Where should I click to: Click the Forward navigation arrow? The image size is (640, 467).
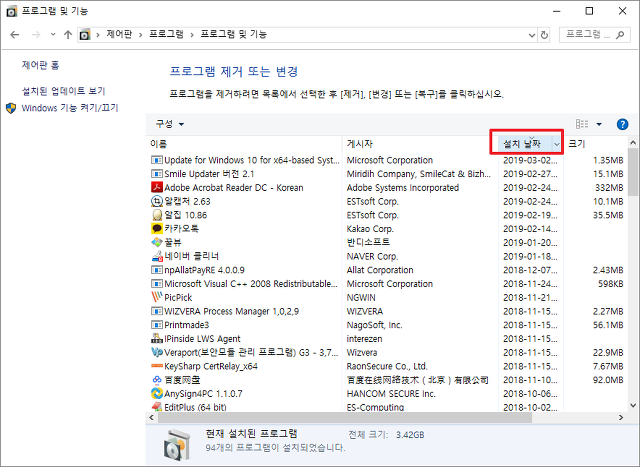[36, 35]
